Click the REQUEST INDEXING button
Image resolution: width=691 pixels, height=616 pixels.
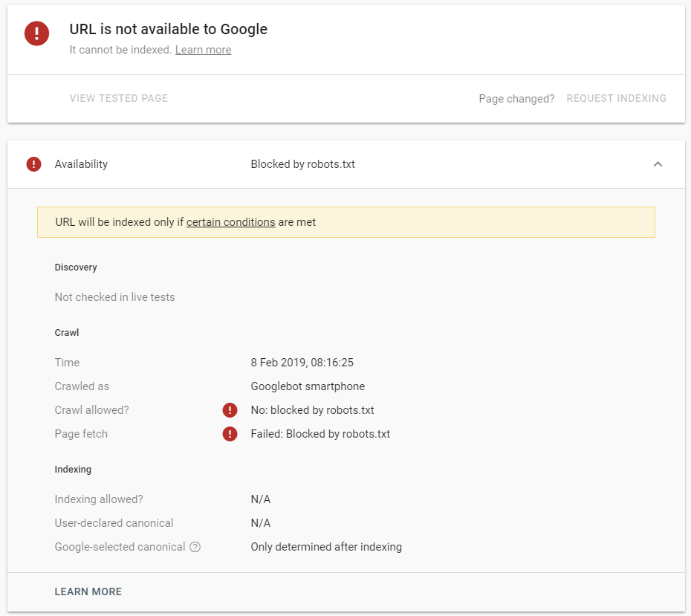[616, 98]
